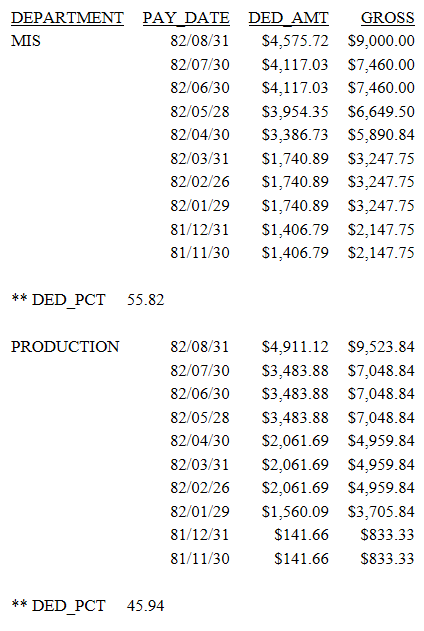
Task: Click deduction amount $3,386.73
Action: click(295, 135)
